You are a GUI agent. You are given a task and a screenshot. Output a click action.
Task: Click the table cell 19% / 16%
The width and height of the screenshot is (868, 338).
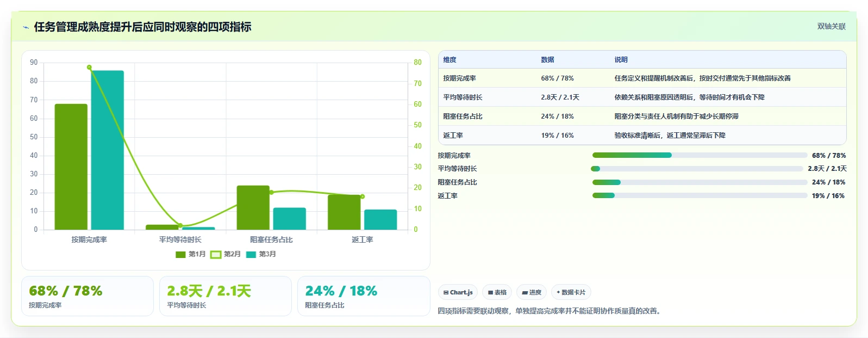[557, 136]
